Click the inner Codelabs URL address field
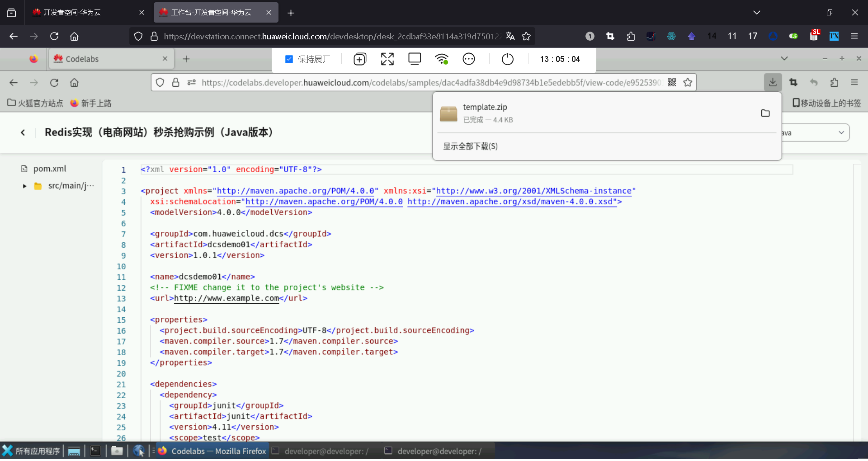Screen dimensions: 868x461 coord(429,83)
